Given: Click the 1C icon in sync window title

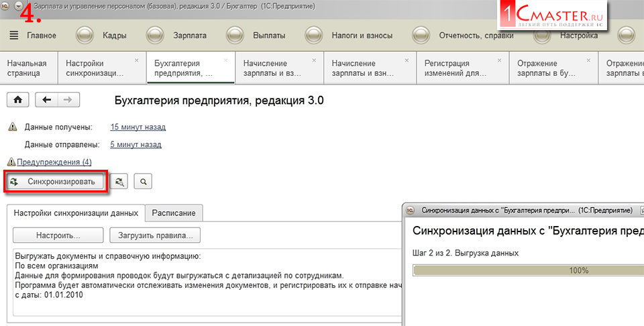Looking at the screenshot, I should tap(411, 210).
